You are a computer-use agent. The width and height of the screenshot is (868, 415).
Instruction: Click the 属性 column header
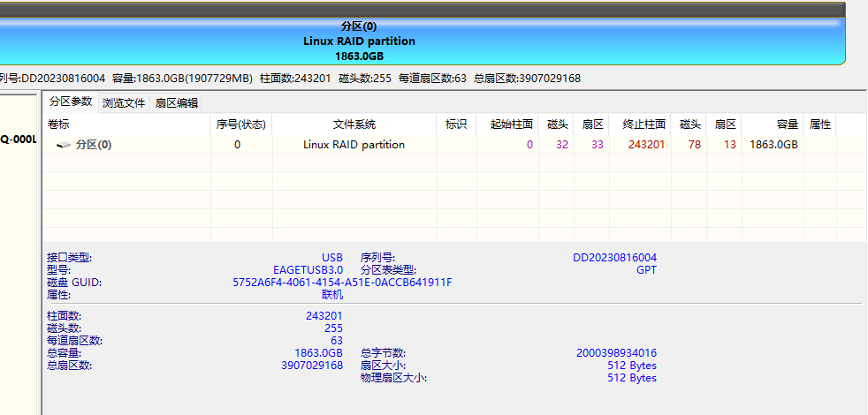(x=820, y=124)
